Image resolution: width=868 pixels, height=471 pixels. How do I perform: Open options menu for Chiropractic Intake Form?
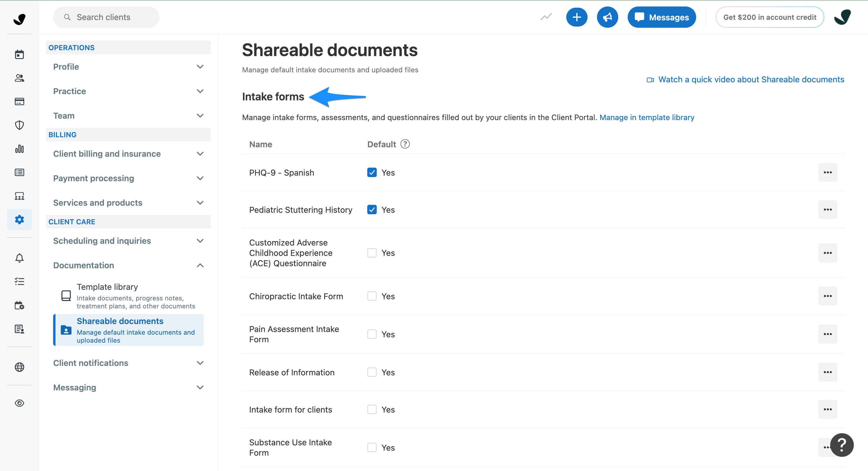[x=828, y=296]
